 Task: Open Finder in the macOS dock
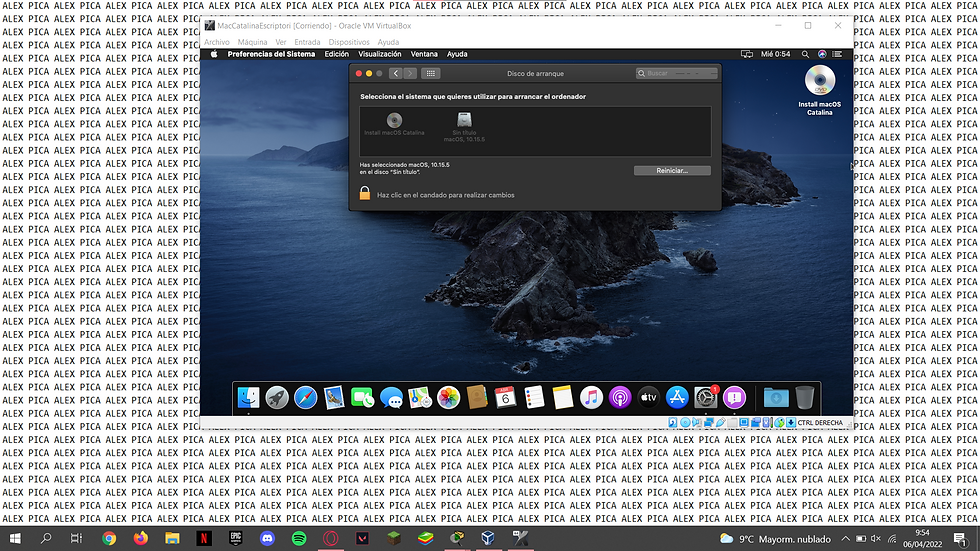[x=249, y=397]
